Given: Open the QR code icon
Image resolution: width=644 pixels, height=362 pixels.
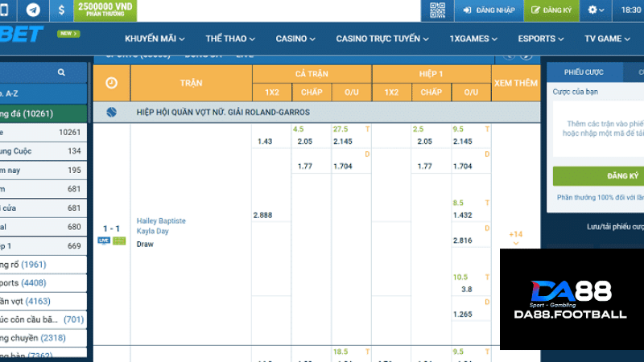Looking at the screenshot, I should point(437,10).
